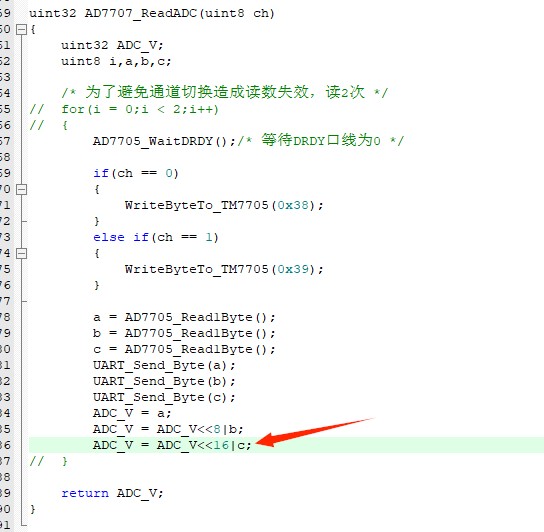Click the if(ch == 0) statement
Viewport: 544px width, 532px height.
(x=136, y=173)
